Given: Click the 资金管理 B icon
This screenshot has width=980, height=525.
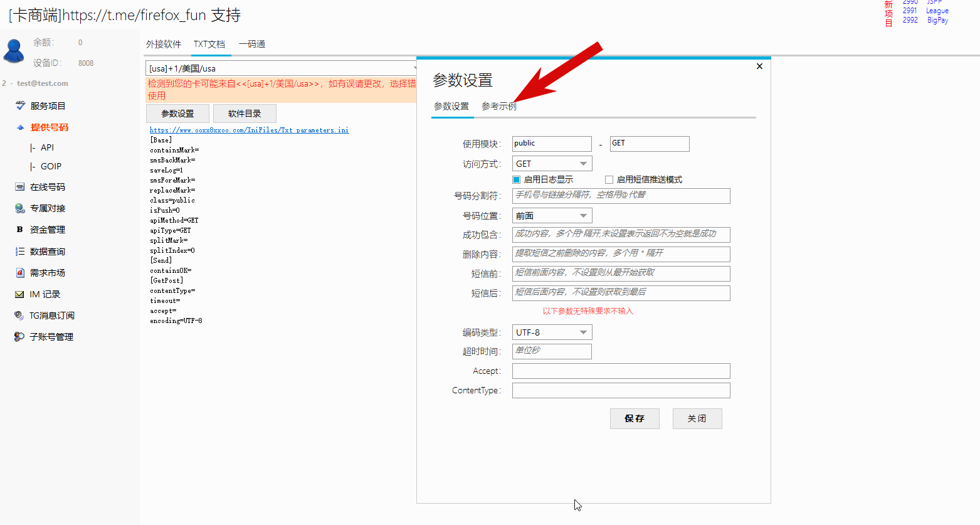Looking at the screenshot, I should 19,230.
